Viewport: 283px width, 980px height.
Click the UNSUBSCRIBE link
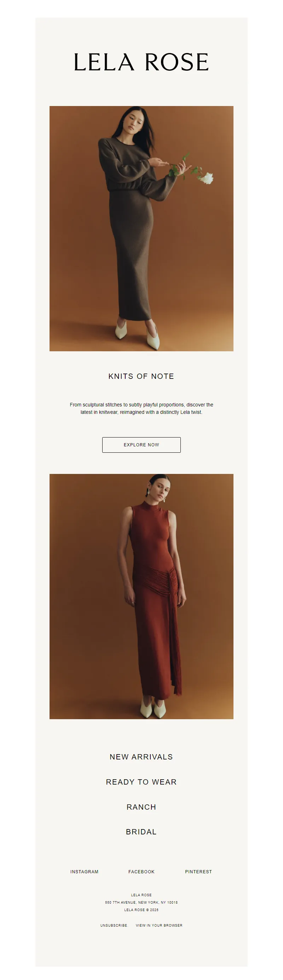tap(114, 925)
